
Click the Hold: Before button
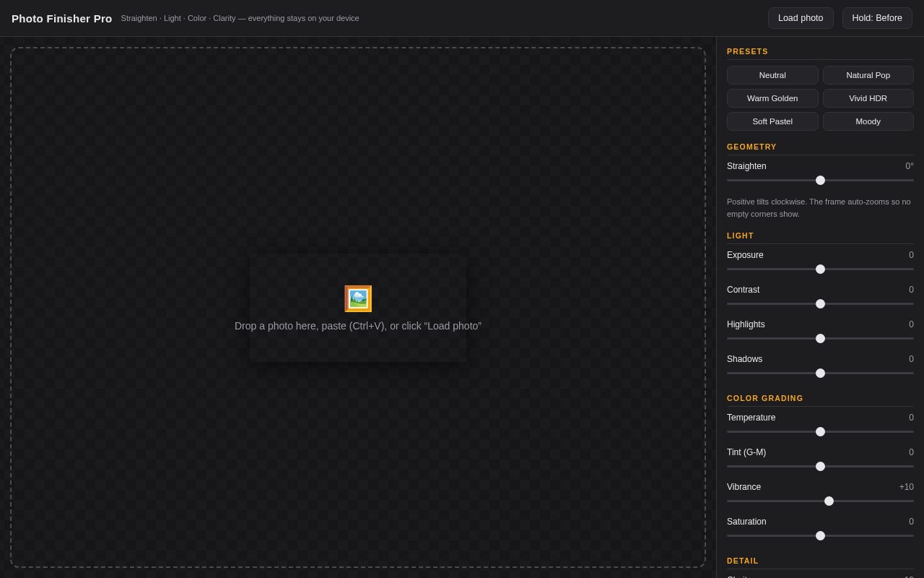[x=877, y=18]
